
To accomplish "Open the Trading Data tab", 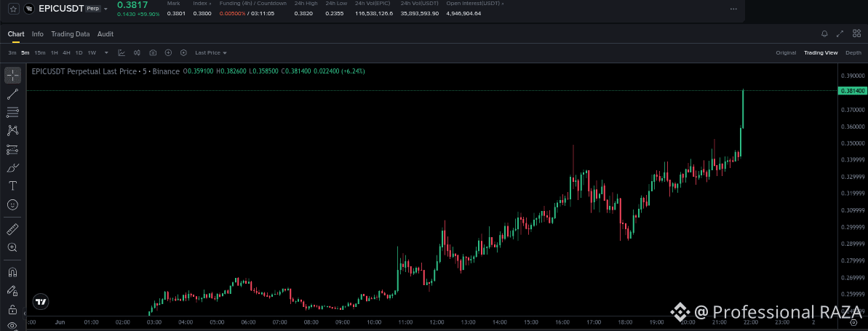I will [x=71, y=33].
